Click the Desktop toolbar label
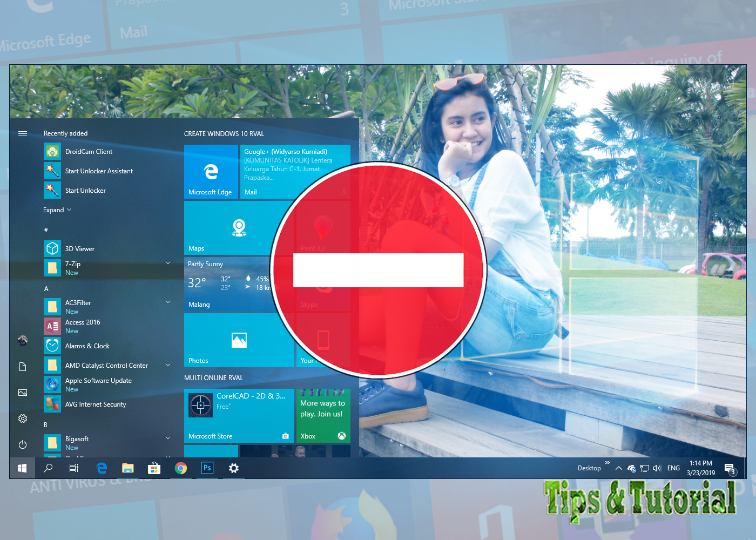 [x=589, y=468]
